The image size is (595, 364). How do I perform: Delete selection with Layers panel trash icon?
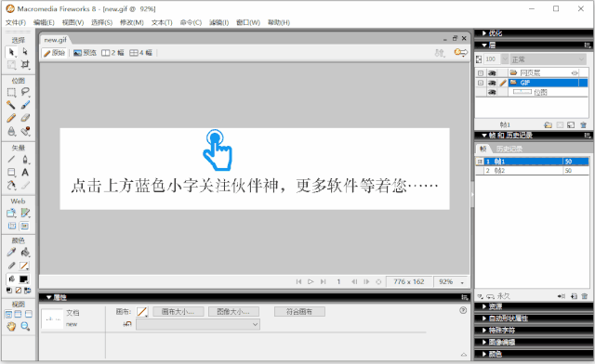tap(583, 124)
